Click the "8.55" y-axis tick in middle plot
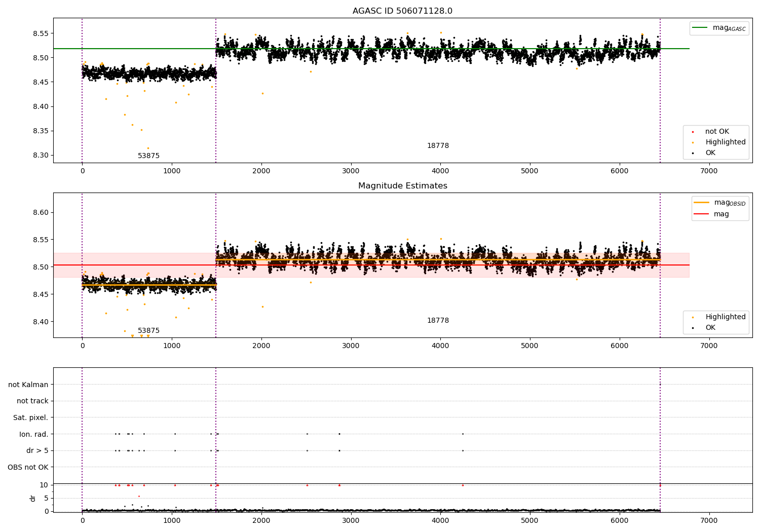The height and width of the screenshot is (532, 760). [41, 240]
